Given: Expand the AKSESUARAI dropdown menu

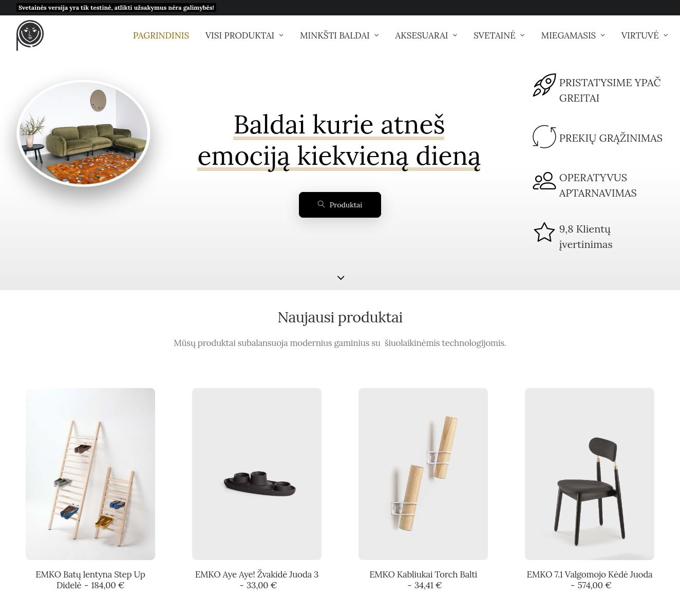Looking at the screenshot, I should pos(426,35).
